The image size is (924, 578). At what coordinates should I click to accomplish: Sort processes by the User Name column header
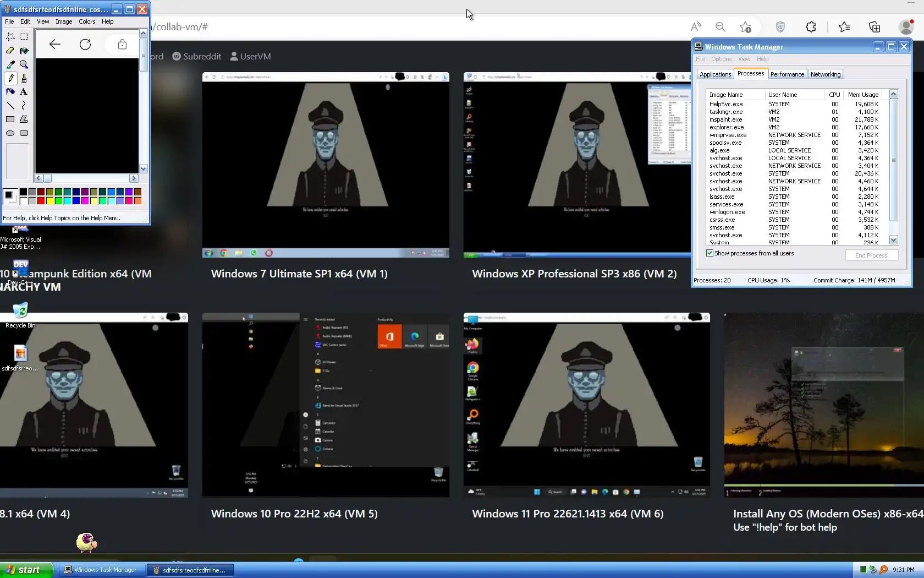[794, 95]
